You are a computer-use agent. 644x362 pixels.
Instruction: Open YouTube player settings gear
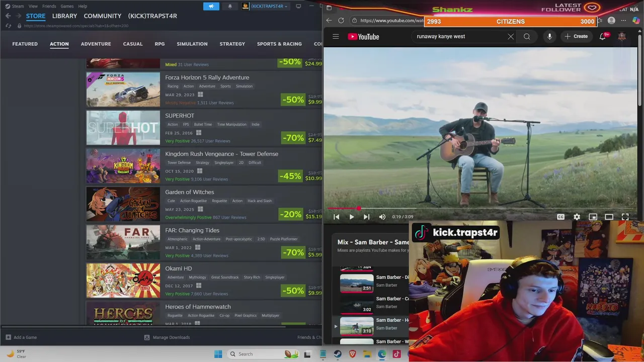click(x=577, y=217)
